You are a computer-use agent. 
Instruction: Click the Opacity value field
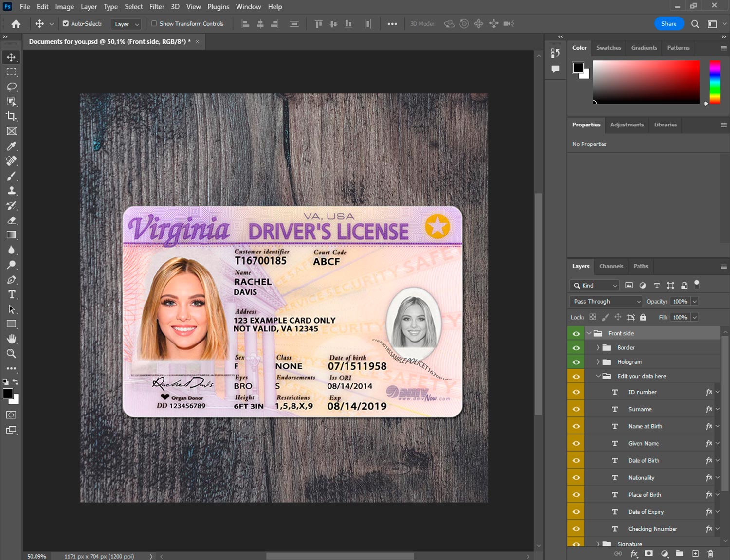[680, 302]
